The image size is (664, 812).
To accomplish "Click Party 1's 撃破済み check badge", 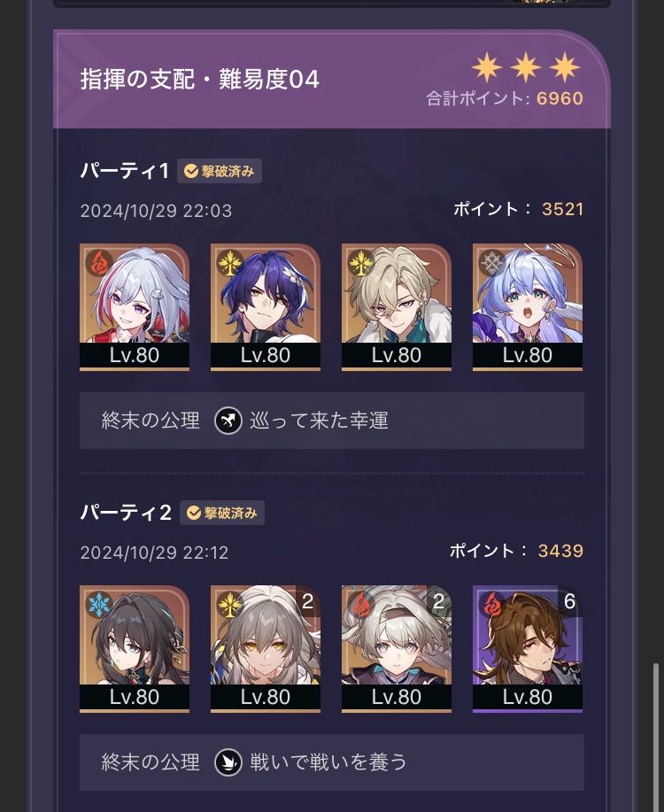I will point(220,171).
